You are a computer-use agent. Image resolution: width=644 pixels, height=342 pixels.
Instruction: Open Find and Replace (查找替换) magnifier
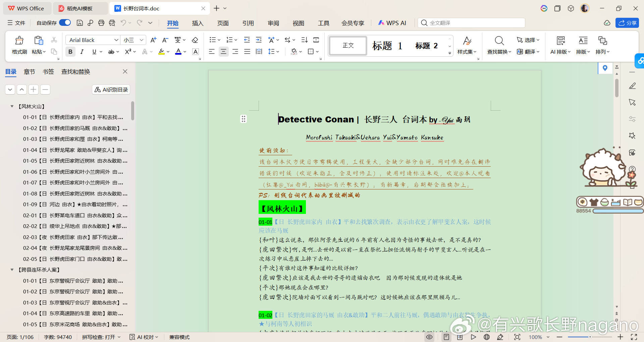coord(499,41)
